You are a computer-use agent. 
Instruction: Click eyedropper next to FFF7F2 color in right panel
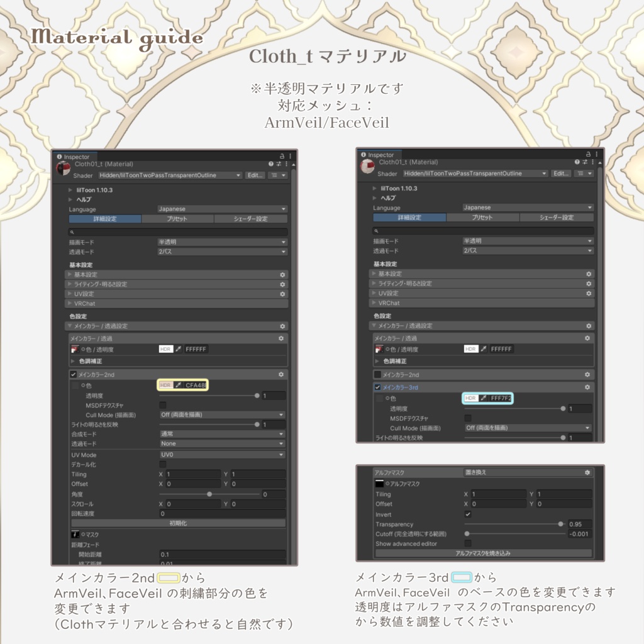click(x=484, y=398)
